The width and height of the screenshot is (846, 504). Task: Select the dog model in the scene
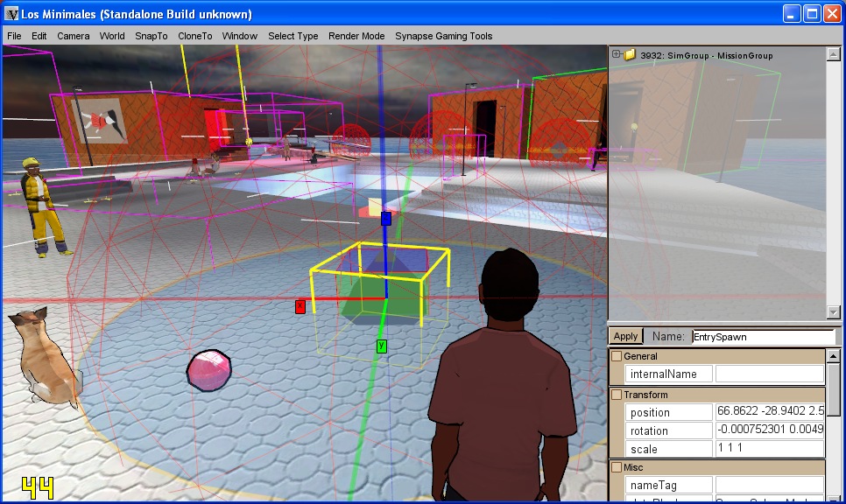44,359
